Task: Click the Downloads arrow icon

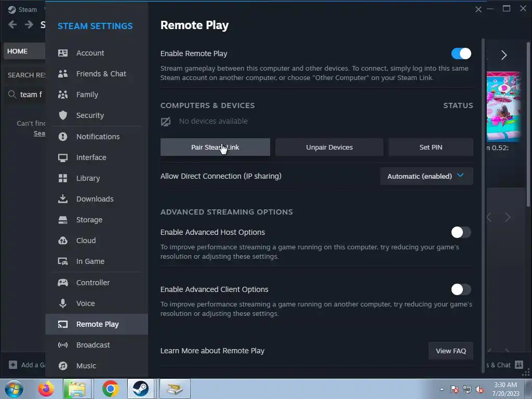Action: 63,199
